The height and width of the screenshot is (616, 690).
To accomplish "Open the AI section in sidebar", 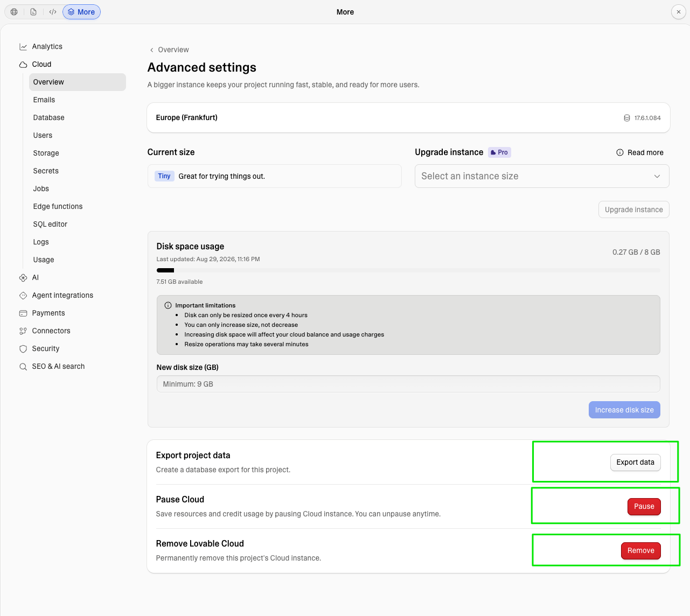I will coord(36,277).
